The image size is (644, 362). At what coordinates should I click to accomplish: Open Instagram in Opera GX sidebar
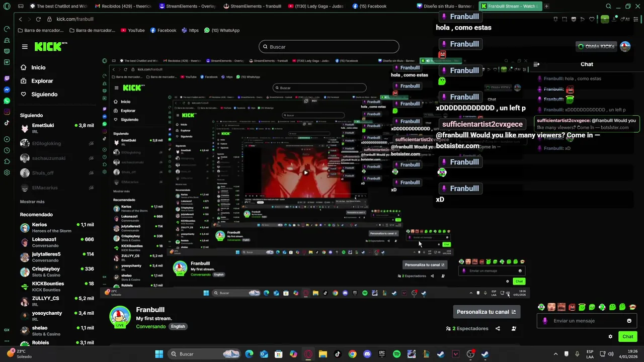click(x=7, y=112)
